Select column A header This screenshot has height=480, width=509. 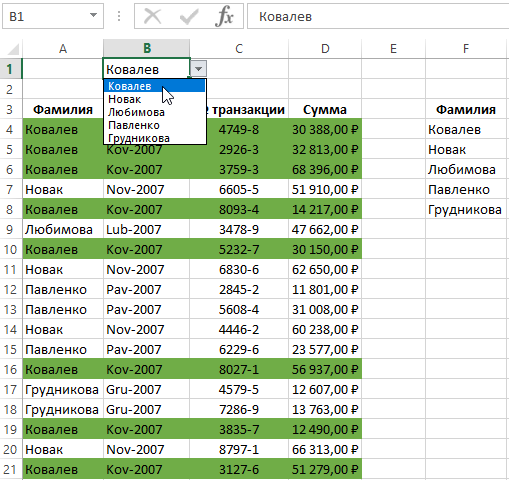(x=63, y=49)
